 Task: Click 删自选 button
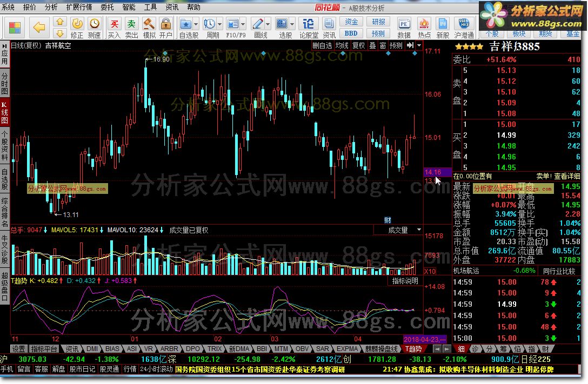click(322, 45)
